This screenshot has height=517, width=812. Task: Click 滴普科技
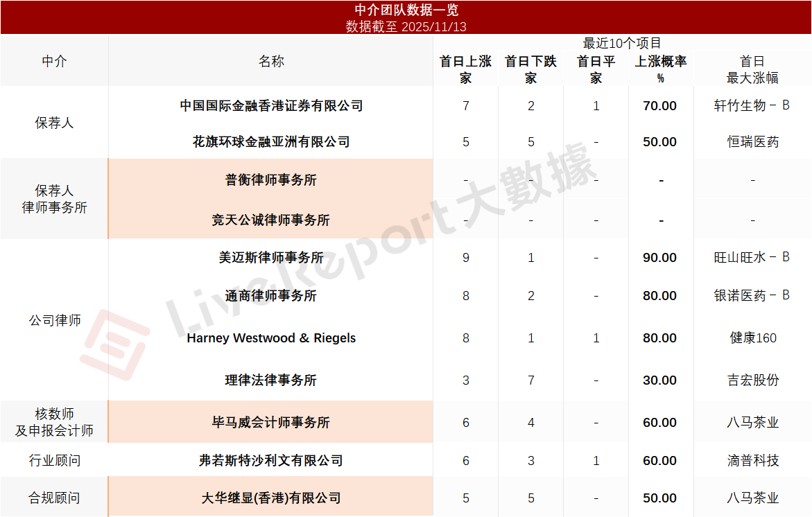[752, 460]
